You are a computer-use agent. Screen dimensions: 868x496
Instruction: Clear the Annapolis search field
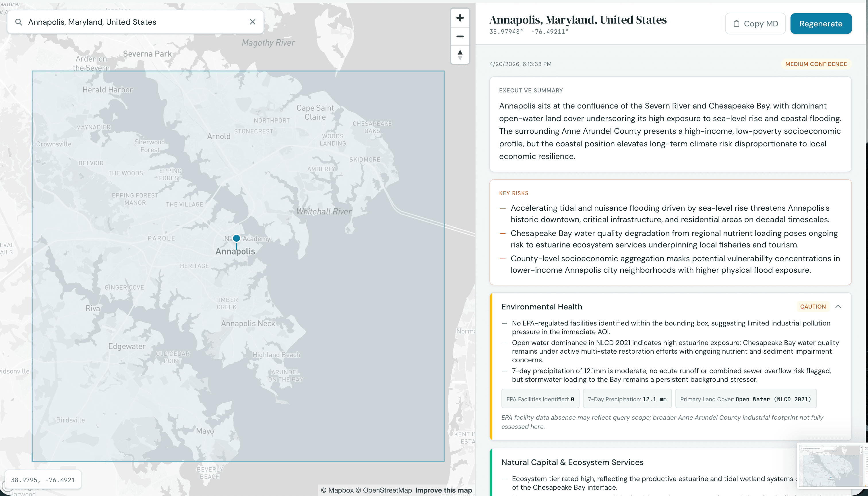[252, 22]
